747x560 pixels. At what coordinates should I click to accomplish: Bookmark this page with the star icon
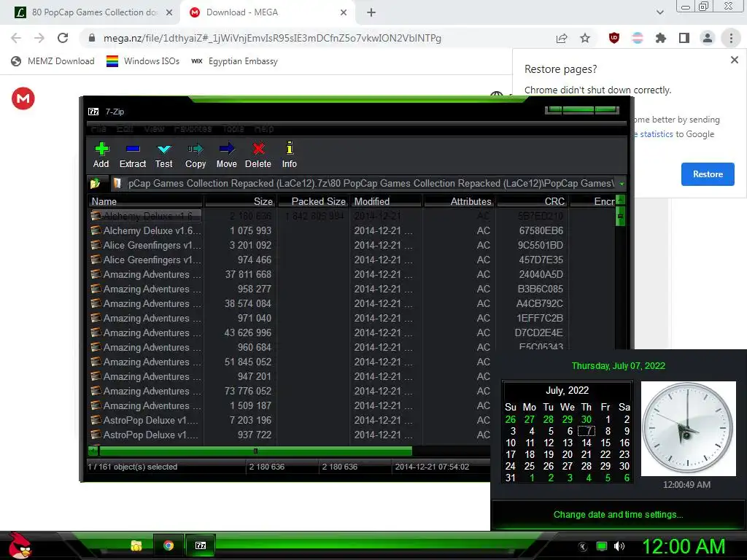[x=585, y=38]
